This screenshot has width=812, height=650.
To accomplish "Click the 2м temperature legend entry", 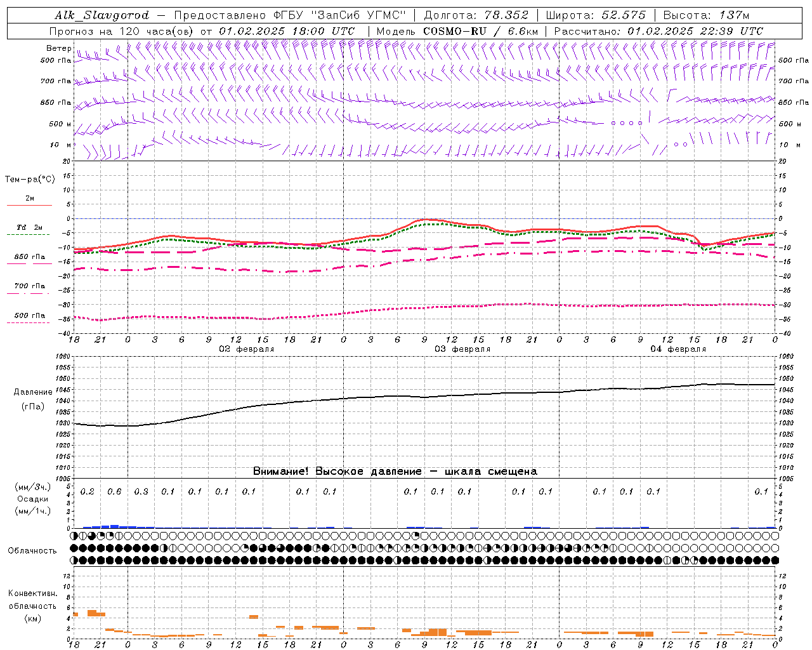I will point(29,199).
